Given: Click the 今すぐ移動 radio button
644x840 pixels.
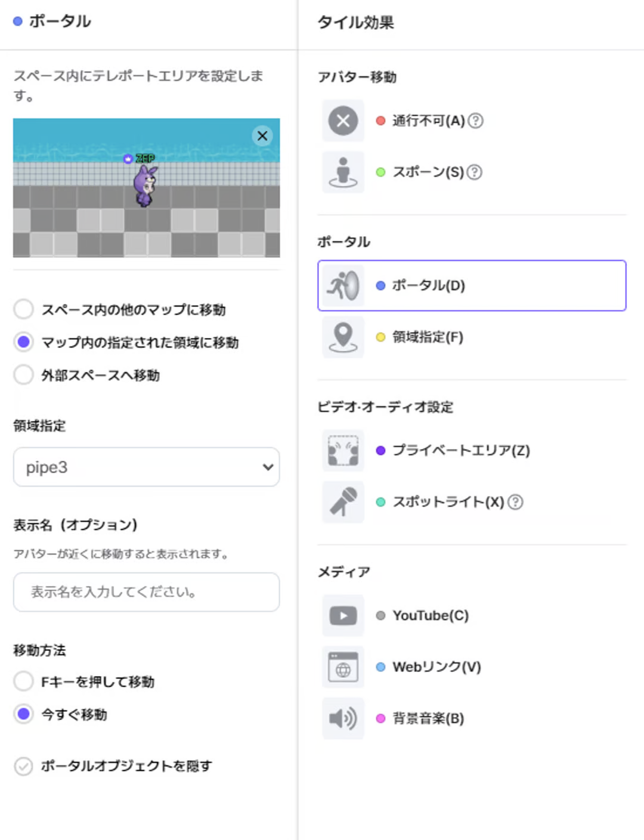Looking at the screenshot, I should [x=24, y=714].
